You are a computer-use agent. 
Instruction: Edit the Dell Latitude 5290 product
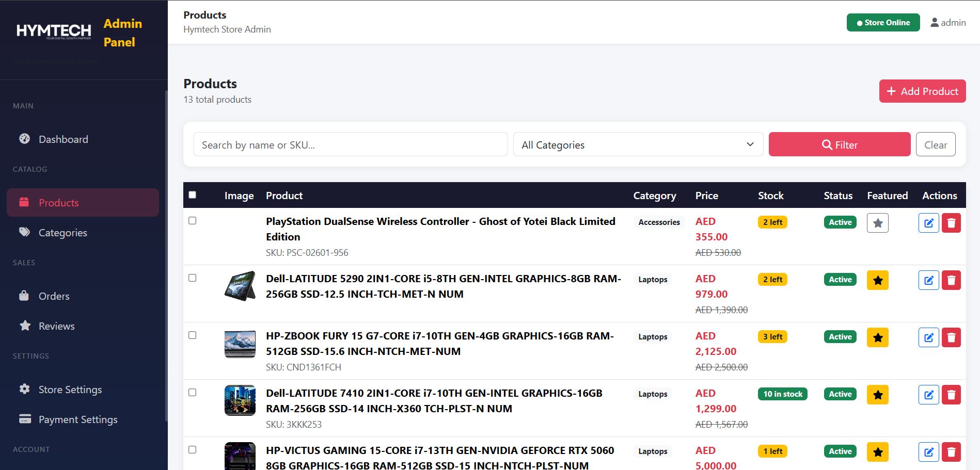(x=929, y=280)
